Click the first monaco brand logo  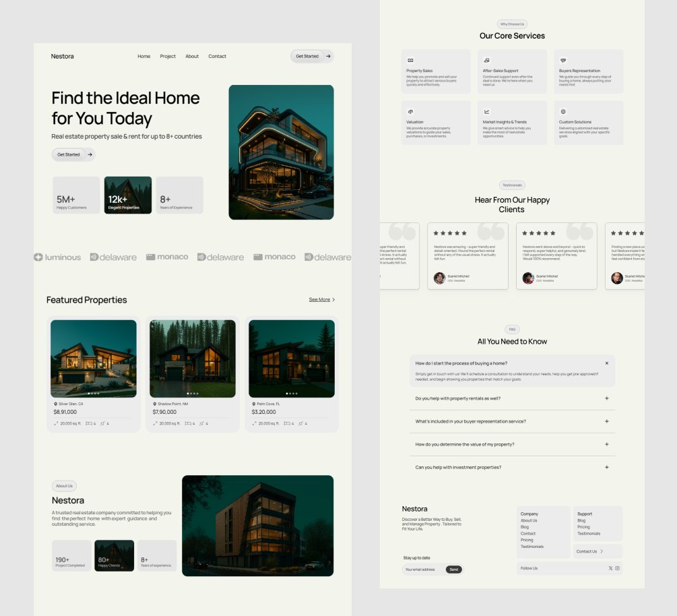pos(167,257)
